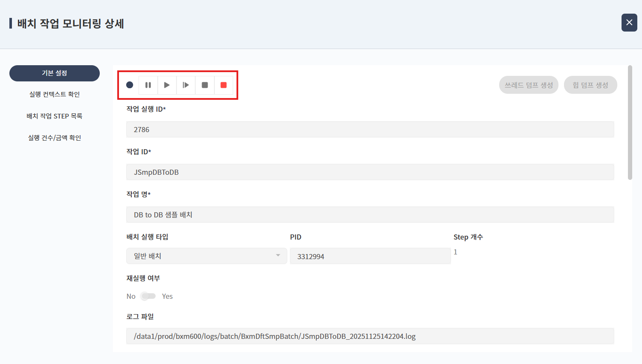Stop the job with gray square icon

[x=205, y=85]
